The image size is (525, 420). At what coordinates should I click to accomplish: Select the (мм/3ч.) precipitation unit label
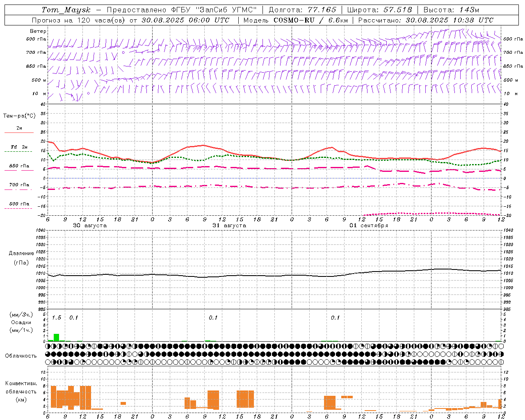tap(21, 315)
